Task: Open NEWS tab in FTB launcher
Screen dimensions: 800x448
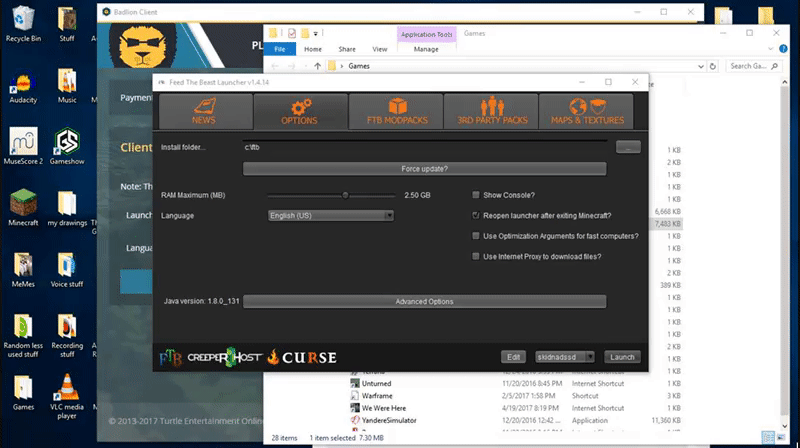Action: tap(206, 111)
